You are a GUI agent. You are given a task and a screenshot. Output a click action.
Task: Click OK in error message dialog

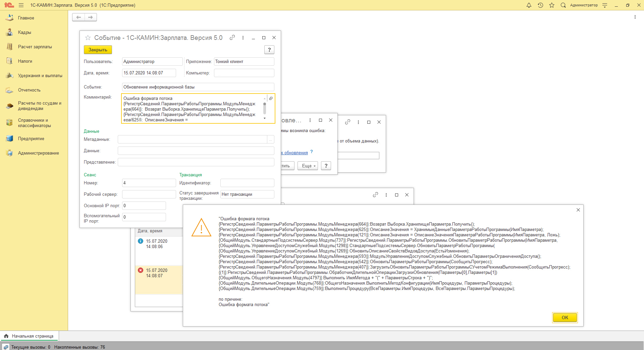pyautogui.click(x=565, y=317)
